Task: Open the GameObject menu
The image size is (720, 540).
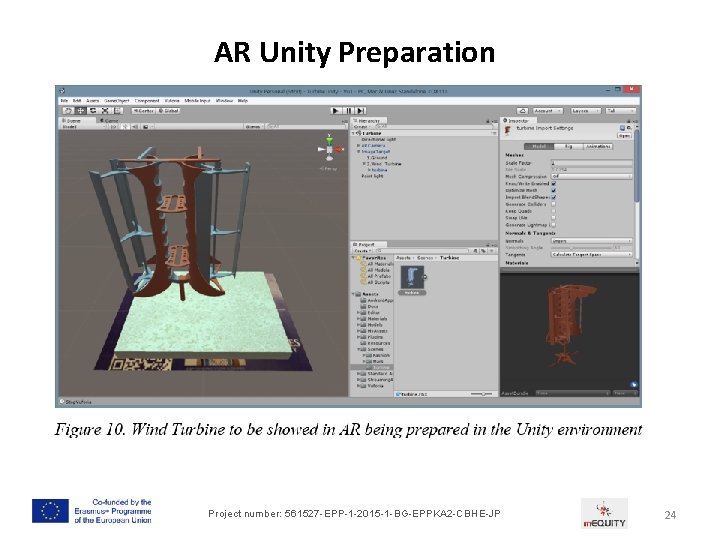Action: pyautogui.click(x=117, y=101)
